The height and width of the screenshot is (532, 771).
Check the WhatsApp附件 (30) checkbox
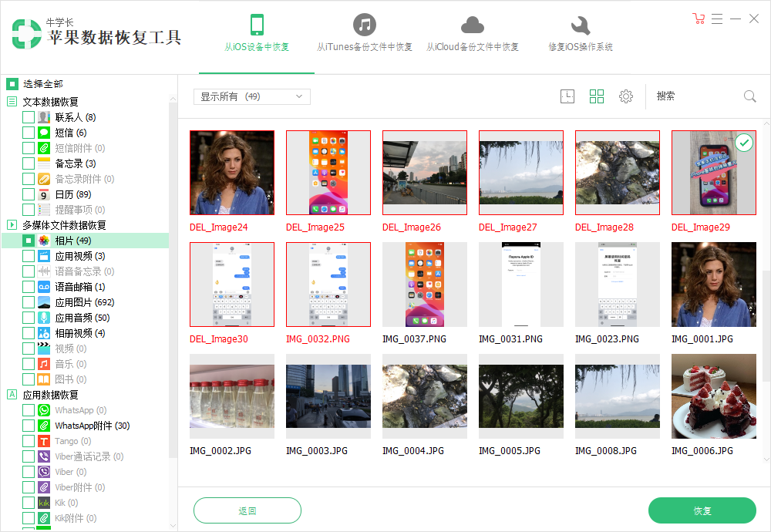click(x=29, y=426)
